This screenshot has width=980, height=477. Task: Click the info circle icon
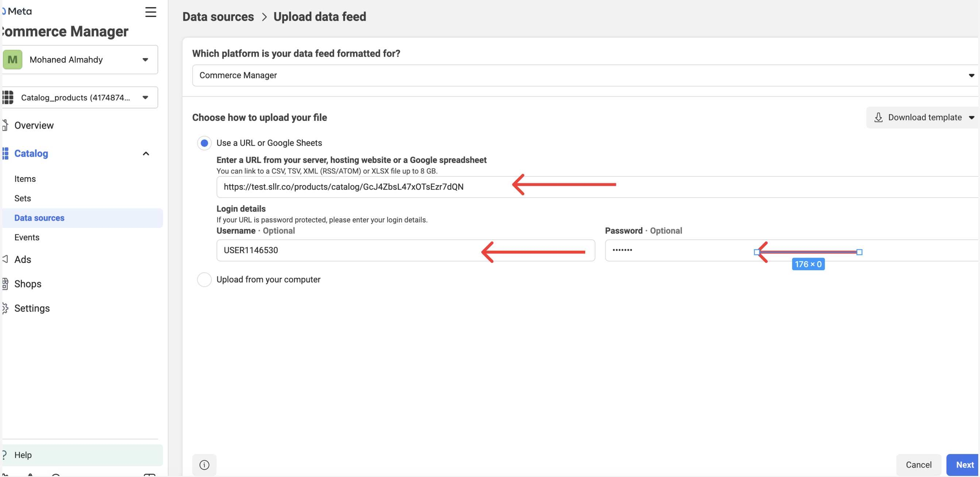point(204,465)
